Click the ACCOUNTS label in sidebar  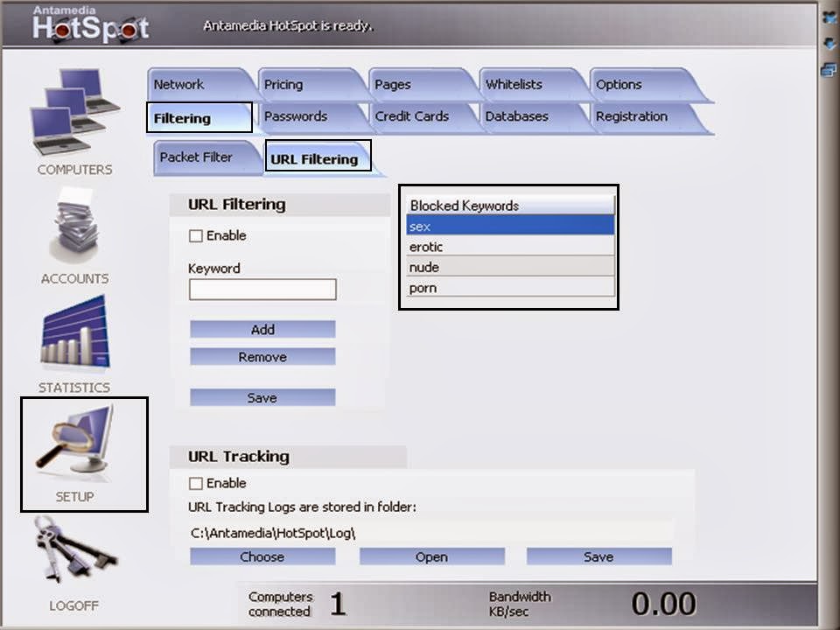[x=75, y=278]
